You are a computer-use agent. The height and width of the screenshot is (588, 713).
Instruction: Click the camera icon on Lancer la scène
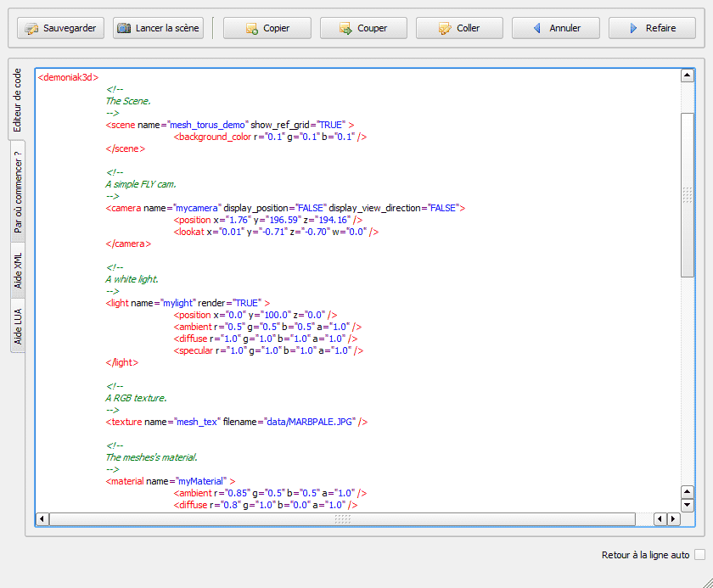coord(124,28)
